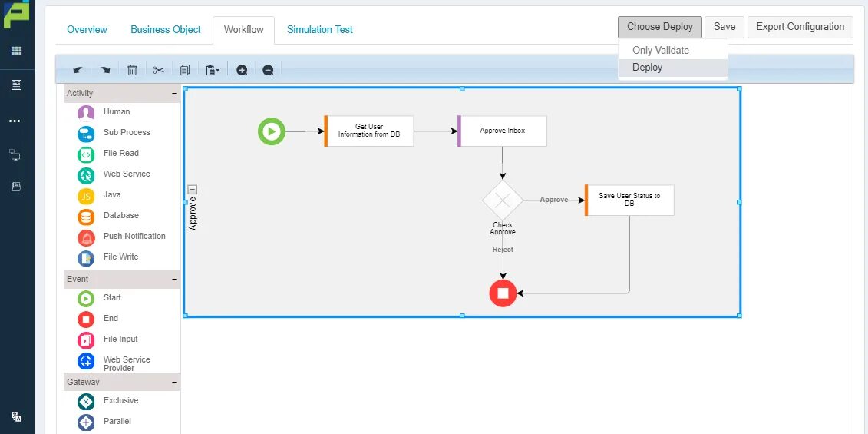
Task: Click the scissors cut icon
Action: click(x=159, y=70)
